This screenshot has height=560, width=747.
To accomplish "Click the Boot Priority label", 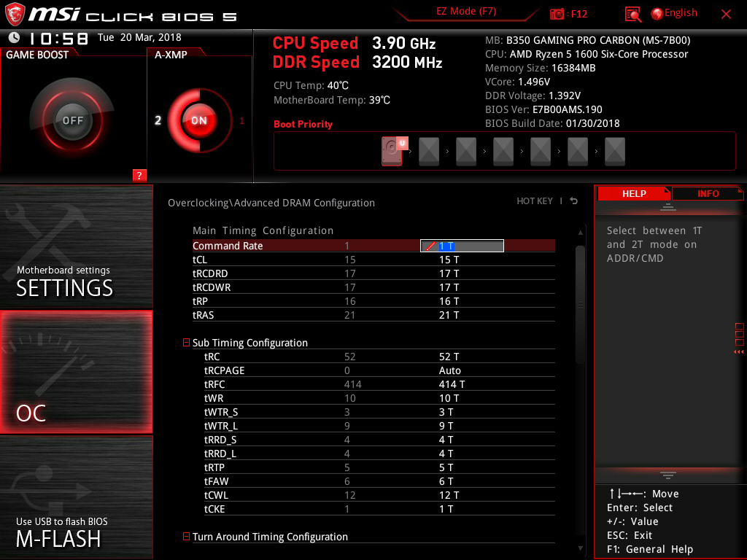I will pyautogui.click(x=303, y=124).
